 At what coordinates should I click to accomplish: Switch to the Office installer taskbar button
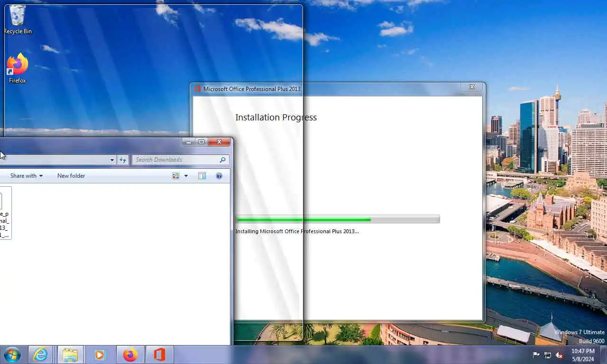coord(159,355)
